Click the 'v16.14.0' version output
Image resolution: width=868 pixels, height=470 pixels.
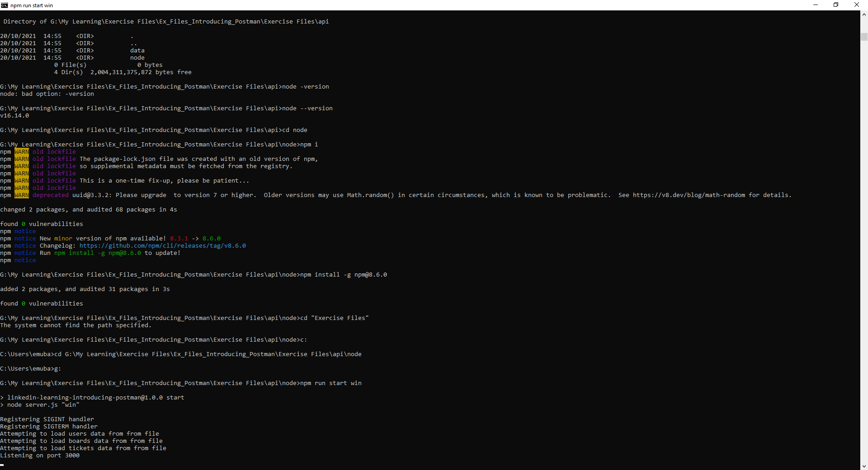click(x=14, y=116)
